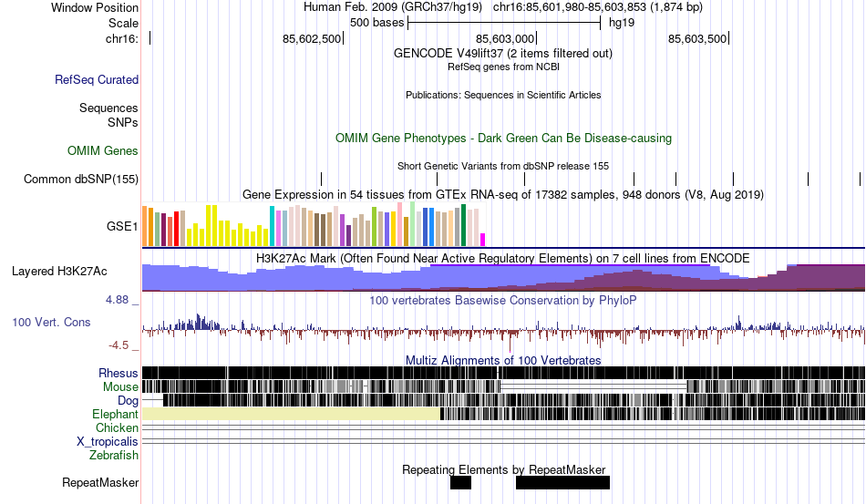Click the Rhesus alignment species label
Viewport: 866px width, 504px height.
[x=119, y=373]
